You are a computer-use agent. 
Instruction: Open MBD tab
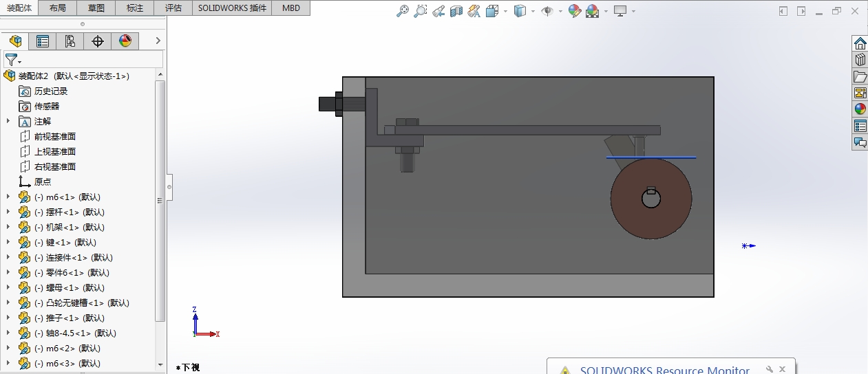coord(290,8)
